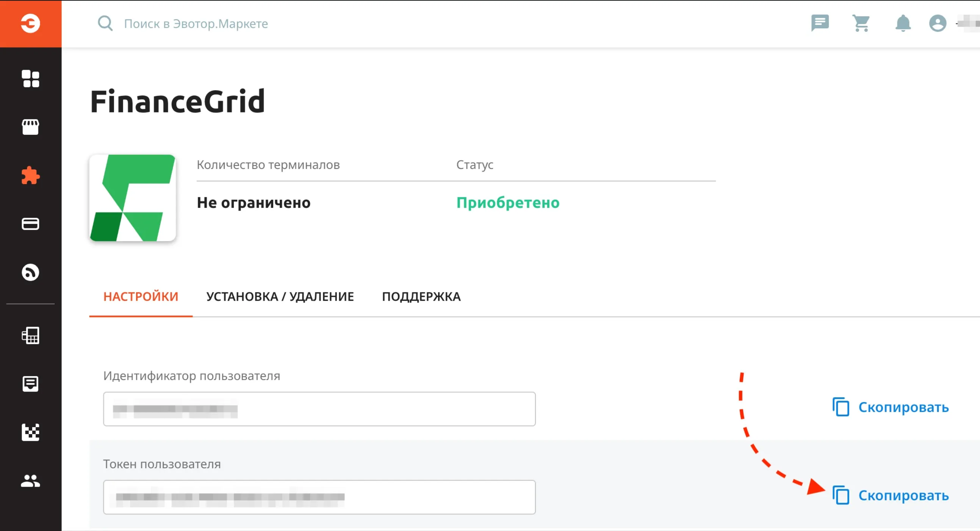This screenshot has width=980, height=531.
Task: Click the magnifier search icon
Action: pos(105,23)
